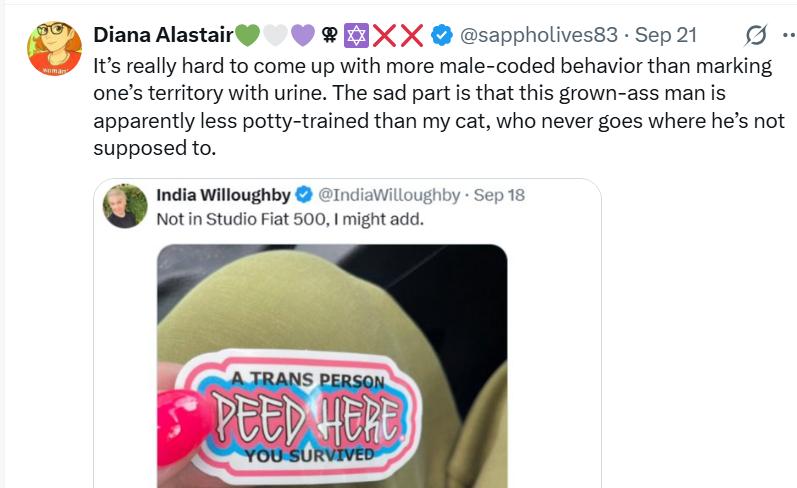Open the India Willoughby name in quoted tweet

(x=220, y=194)
